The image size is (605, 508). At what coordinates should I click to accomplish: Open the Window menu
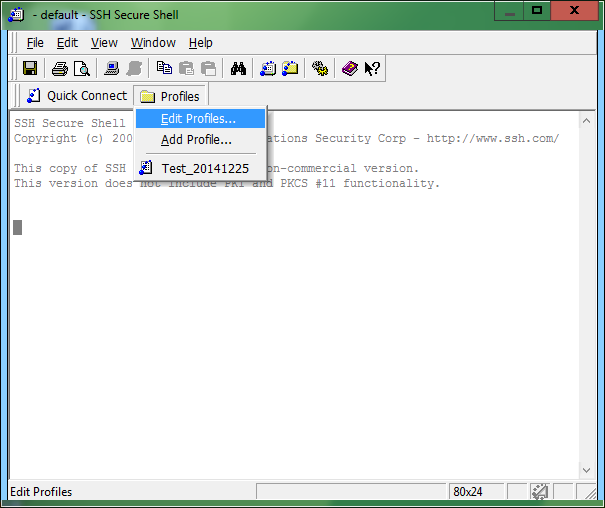153,42
